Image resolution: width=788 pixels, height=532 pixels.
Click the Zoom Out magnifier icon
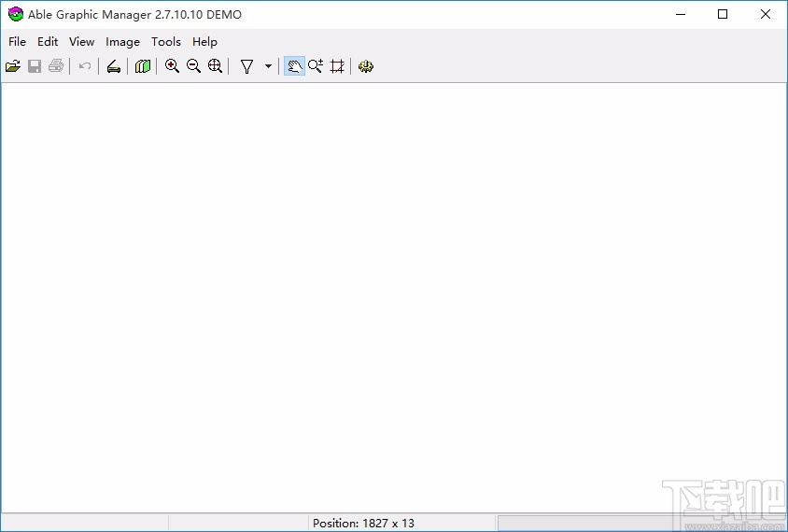193,66
